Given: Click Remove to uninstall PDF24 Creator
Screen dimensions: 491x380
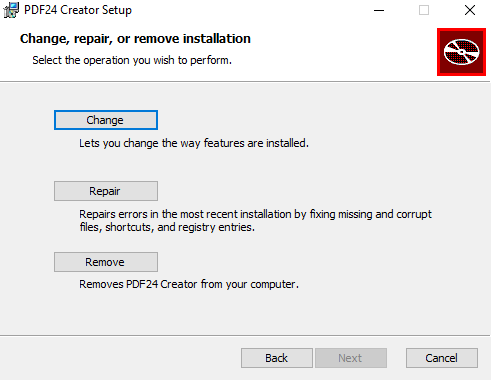Looking at the screenshot, I should (106, 262).
